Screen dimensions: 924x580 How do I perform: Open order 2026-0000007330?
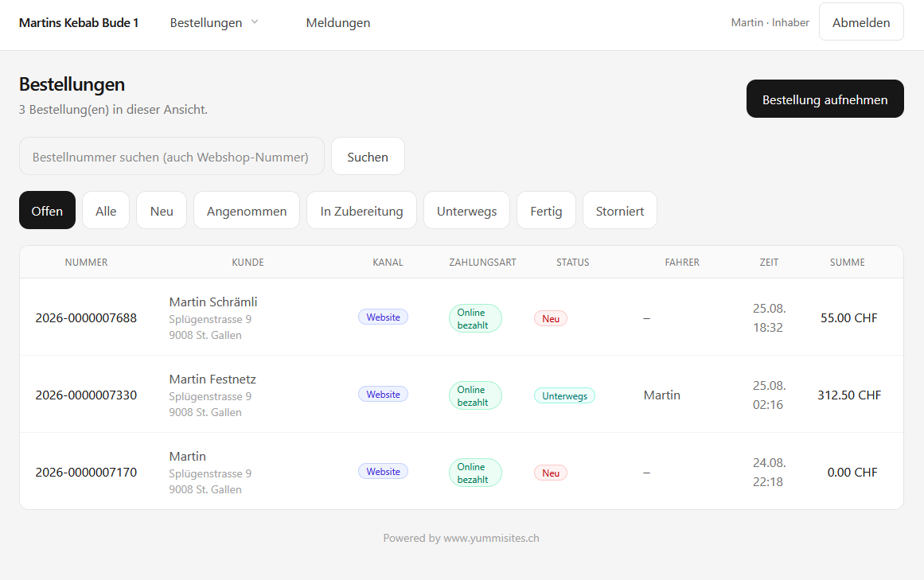click(x=86, y=395)
